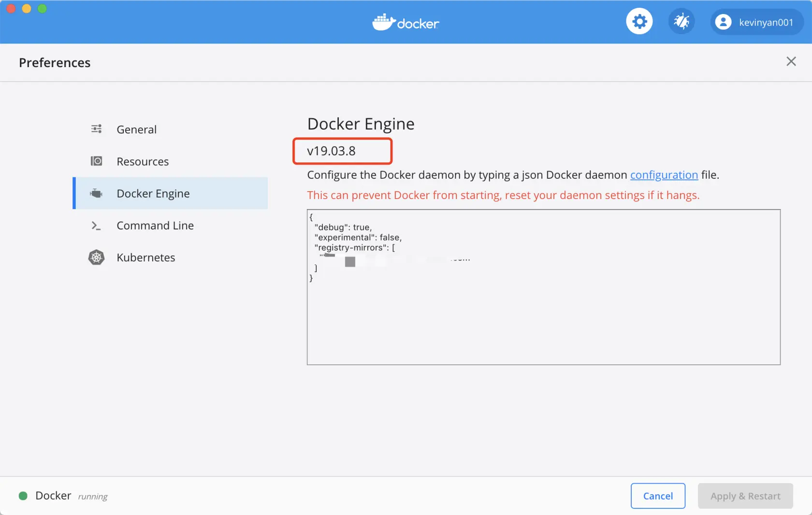Image resolution: width=812 pixels, height=515 pixels.
Task: Click the Apply & Restart button
Action: click(x=745, y=496)
